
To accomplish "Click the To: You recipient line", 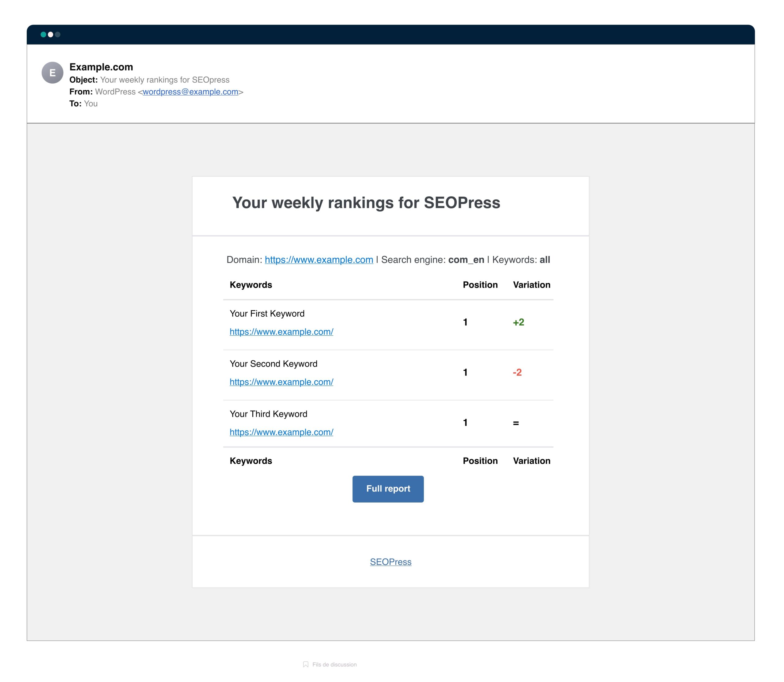I will 83,104.
